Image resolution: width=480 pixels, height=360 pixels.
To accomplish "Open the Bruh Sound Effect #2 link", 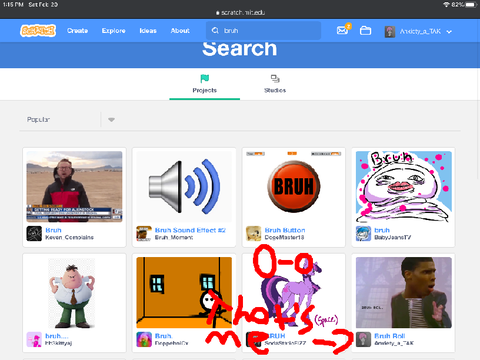I will pyautogui.click(x=190, y=230).
